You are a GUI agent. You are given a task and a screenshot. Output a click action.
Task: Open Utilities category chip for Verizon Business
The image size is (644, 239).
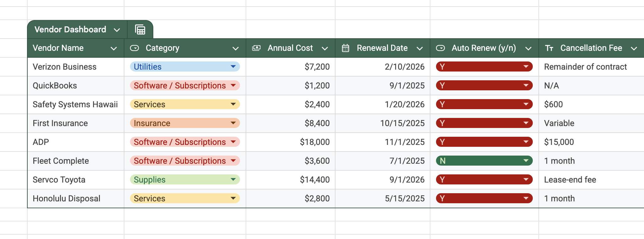pos(185,67)
